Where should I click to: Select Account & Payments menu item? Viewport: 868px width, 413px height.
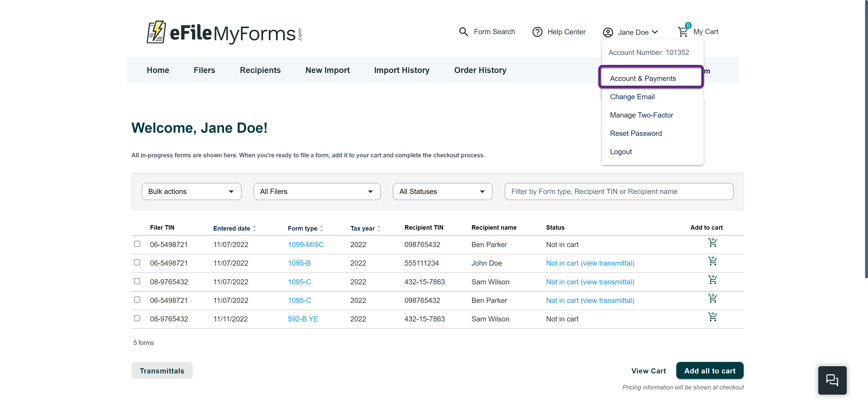pyautogui.click(x=643, y=78)
